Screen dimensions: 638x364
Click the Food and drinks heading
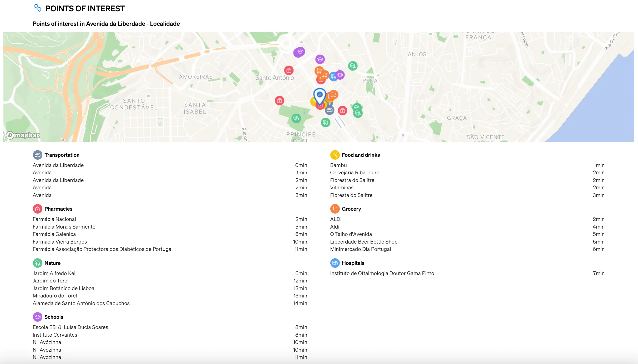[361, 155]
